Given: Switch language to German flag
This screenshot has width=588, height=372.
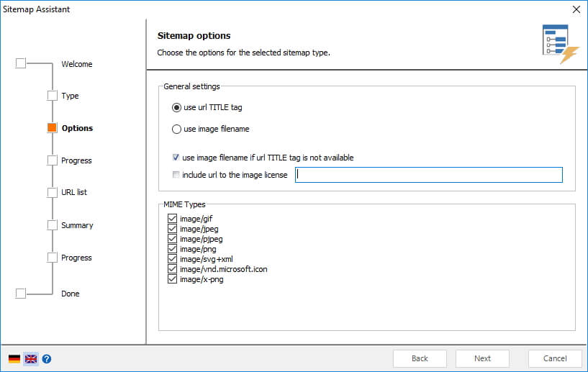Looking at the screenshot, I should (14, 359).
